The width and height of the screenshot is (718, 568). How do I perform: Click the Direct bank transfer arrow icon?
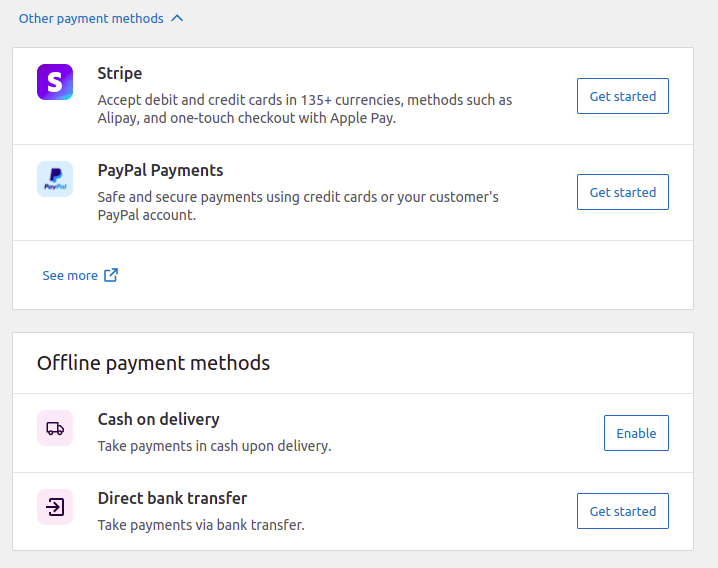click(55, 507)
